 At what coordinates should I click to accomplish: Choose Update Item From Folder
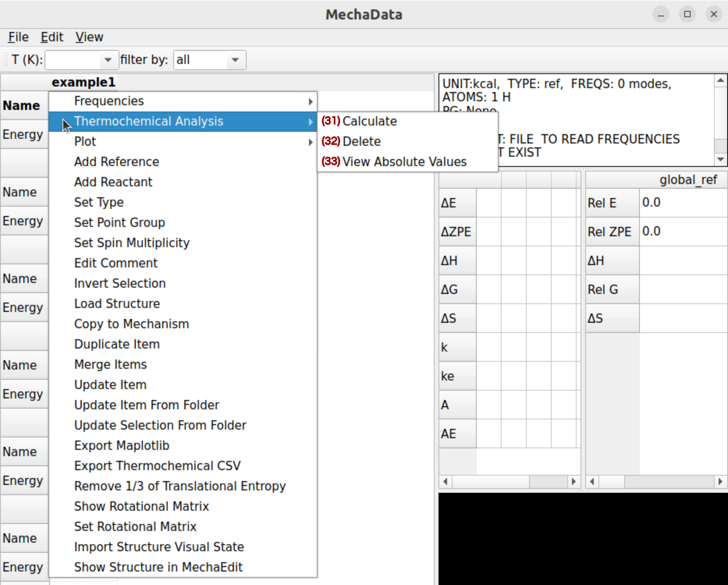(183, 405)
